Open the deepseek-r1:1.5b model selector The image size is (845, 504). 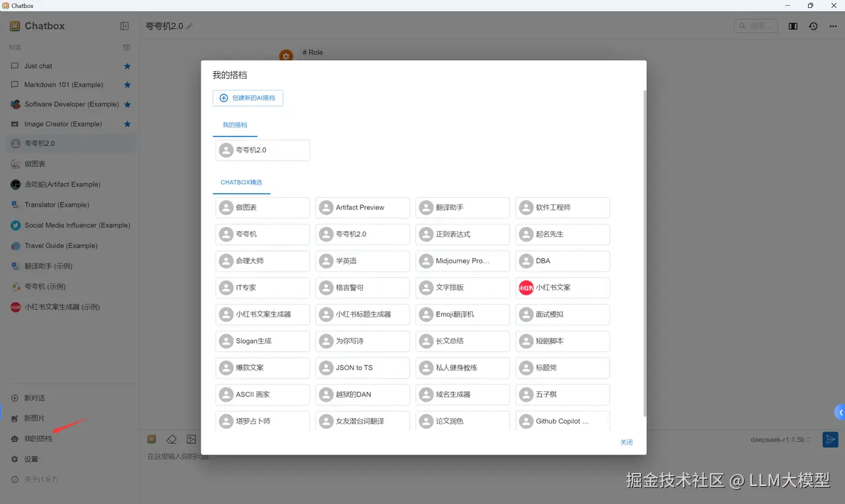[x=782, y=439]
